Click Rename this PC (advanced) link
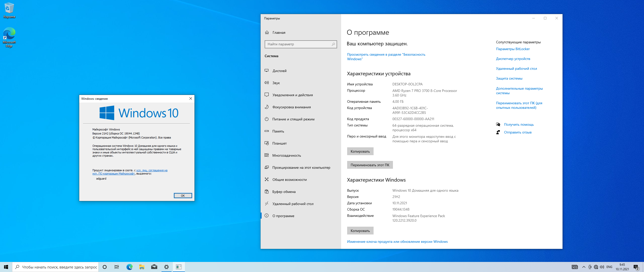Screen dimensions: 644x272 [519, 105]
